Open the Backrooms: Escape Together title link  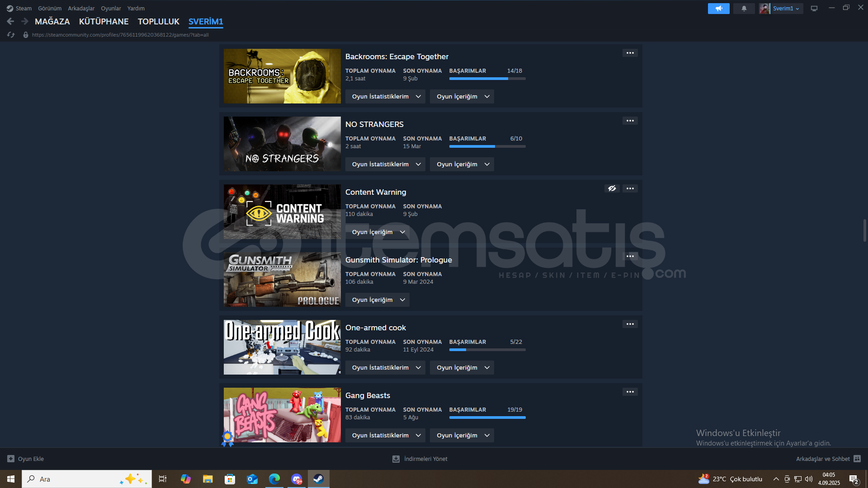pos(397,56)
